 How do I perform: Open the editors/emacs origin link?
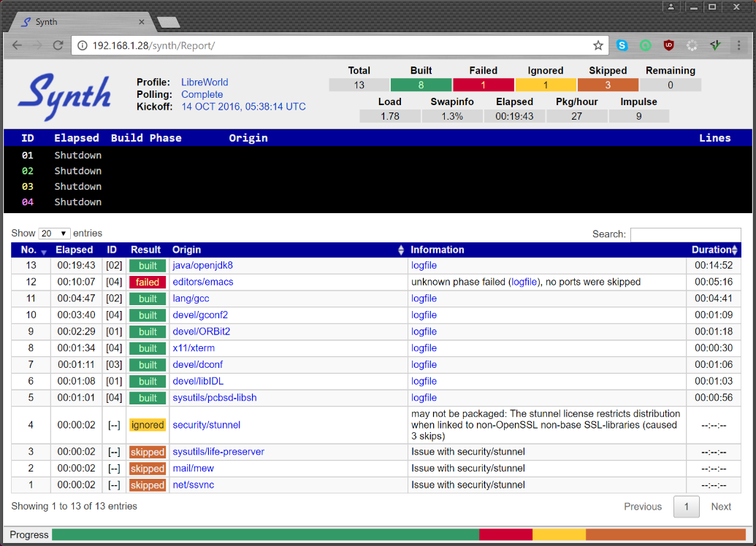(x=202, y=282)
